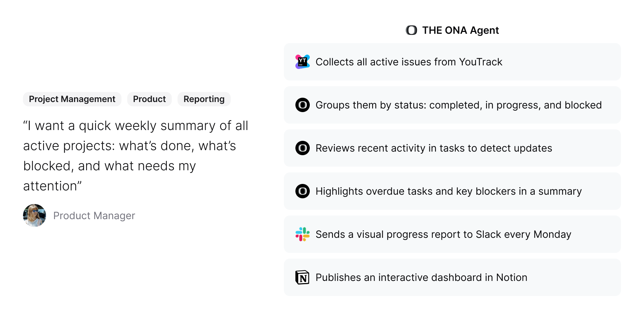
Task: Click the YouTrack icon
Action: coord(302,62)
